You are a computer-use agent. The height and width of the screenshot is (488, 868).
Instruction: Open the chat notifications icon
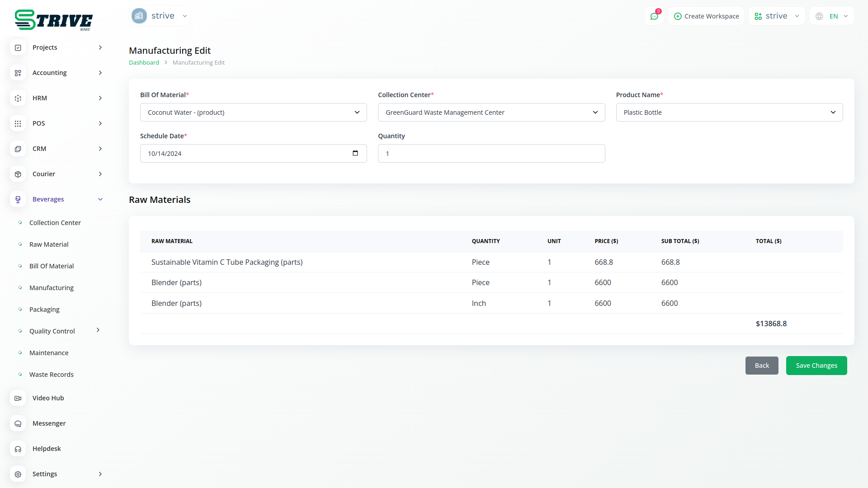(x=654, y=16)
